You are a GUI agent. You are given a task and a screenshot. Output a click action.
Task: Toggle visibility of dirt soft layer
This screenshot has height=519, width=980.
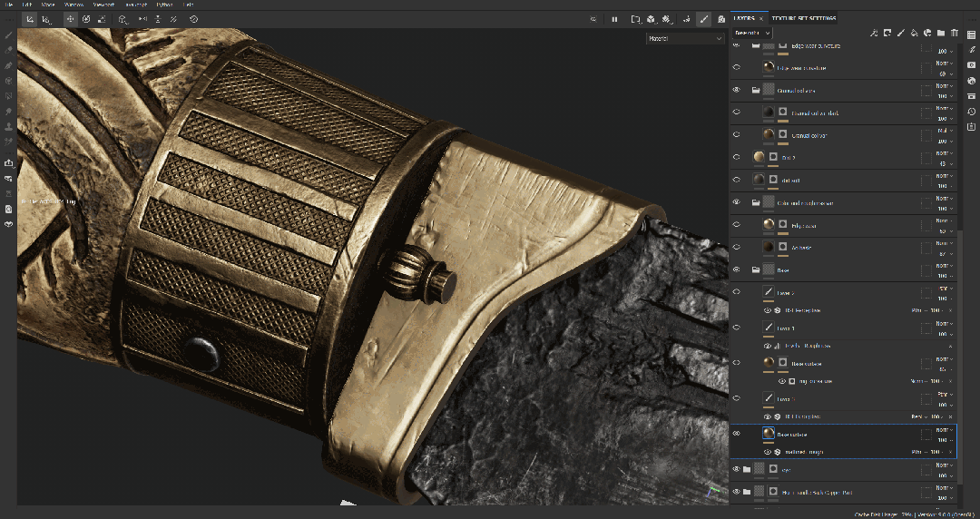(736, 180)
